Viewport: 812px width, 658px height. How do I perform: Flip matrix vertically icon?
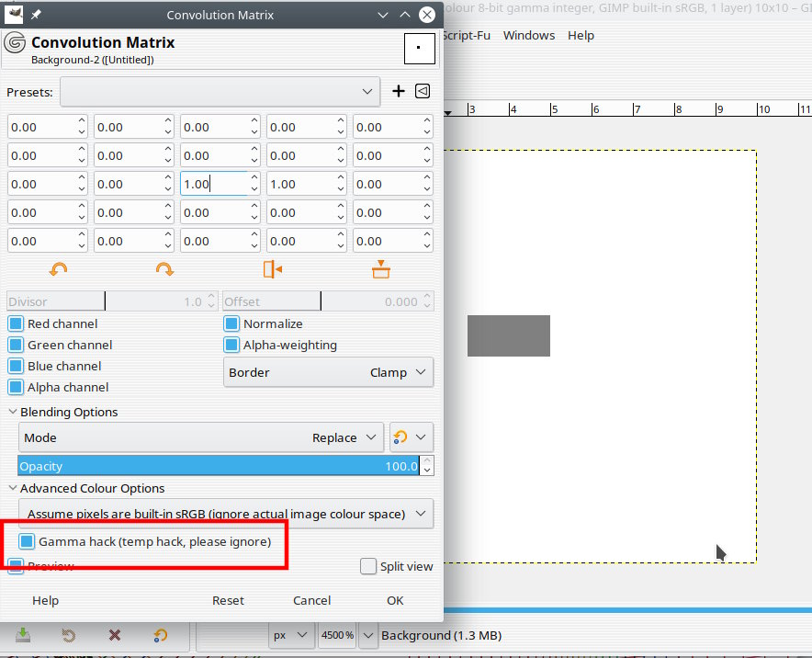click(x=380, y=269)
